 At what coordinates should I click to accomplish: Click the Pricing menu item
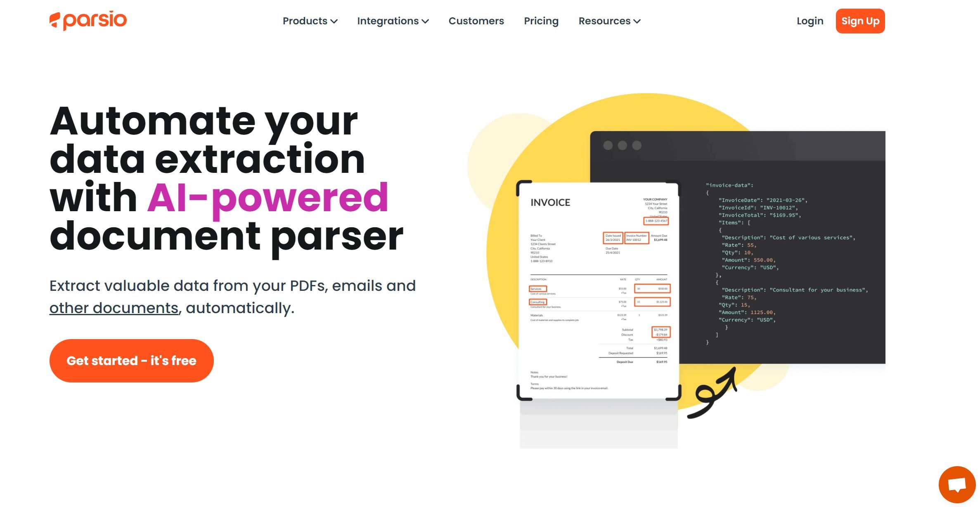click(541, 21)
